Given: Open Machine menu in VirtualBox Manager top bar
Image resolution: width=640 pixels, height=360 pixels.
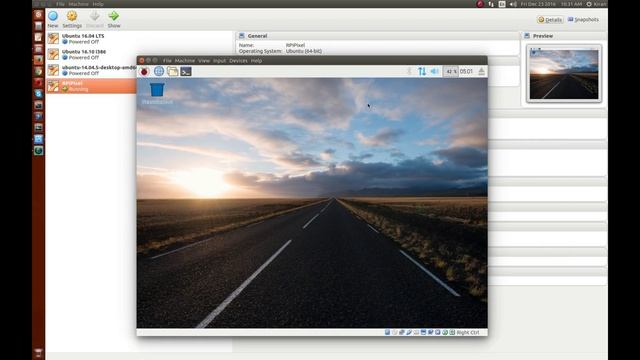Looking at the screenshot, I should [x=78, y=4].
